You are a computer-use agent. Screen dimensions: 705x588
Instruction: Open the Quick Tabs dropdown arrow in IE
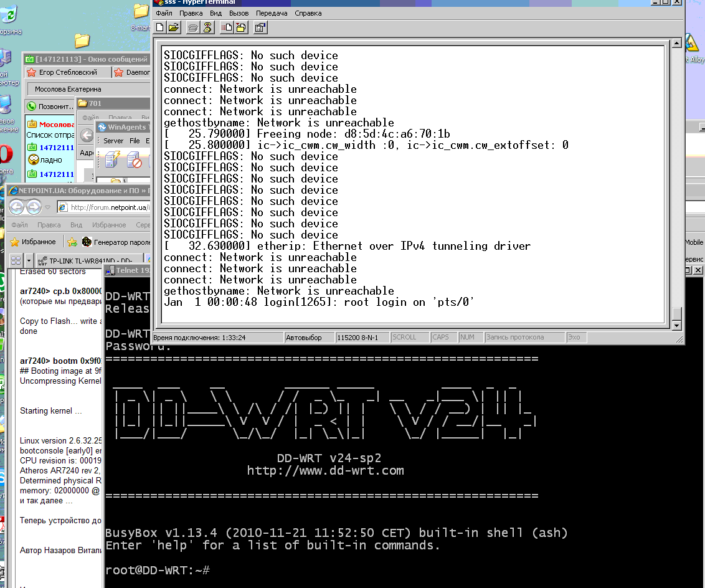pos(29,260)
